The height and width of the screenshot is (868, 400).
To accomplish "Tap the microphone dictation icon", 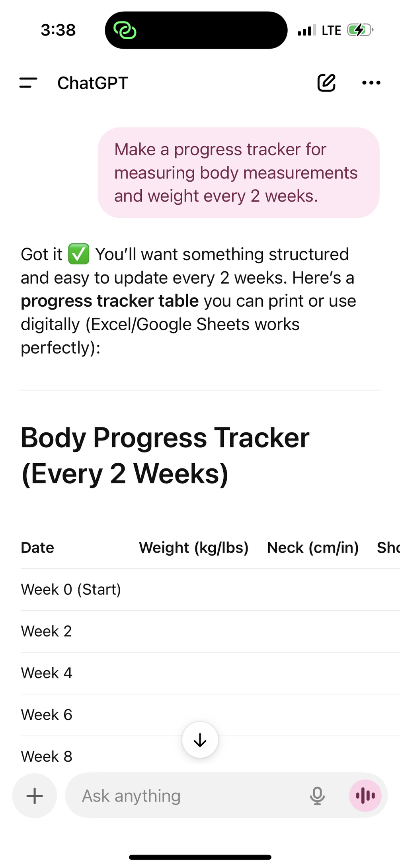I will [317, 796].
